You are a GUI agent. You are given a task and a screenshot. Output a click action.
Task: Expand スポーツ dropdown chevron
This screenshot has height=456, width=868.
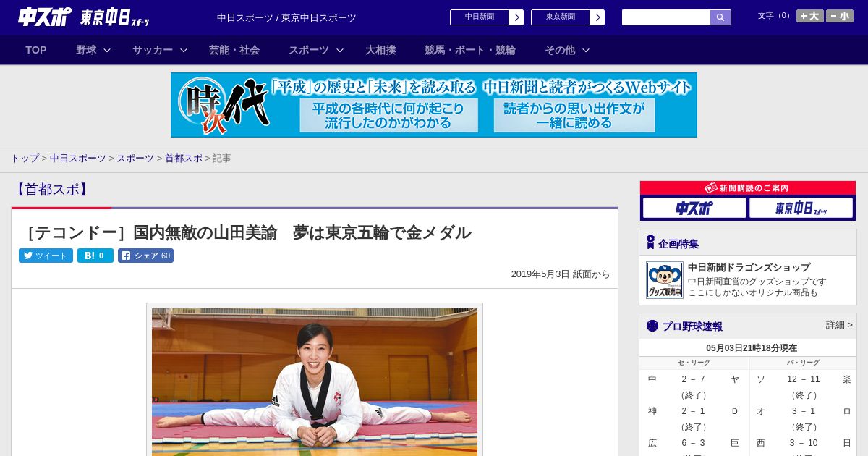[x=340, y=51]
